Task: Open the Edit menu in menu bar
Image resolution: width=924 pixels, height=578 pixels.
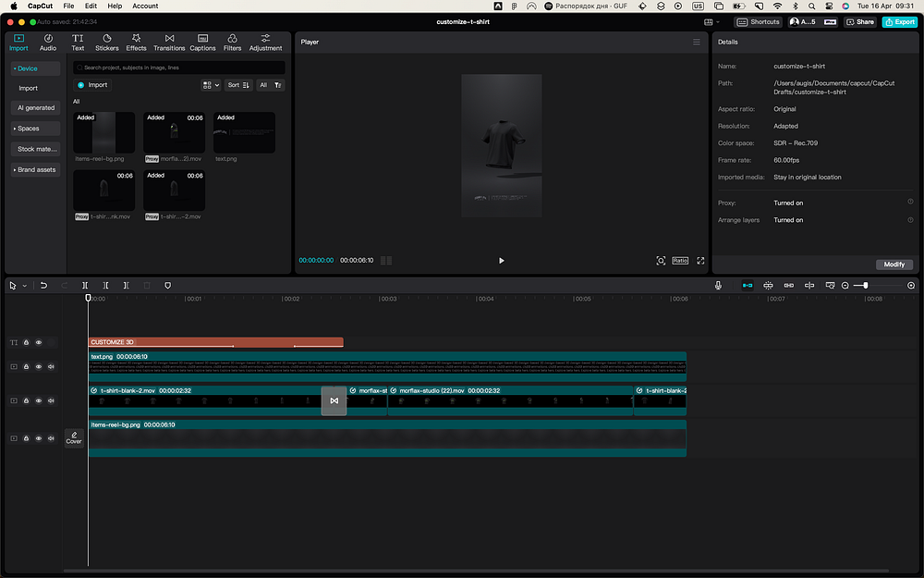Action: pyautogui.click(x=91, y=6)
